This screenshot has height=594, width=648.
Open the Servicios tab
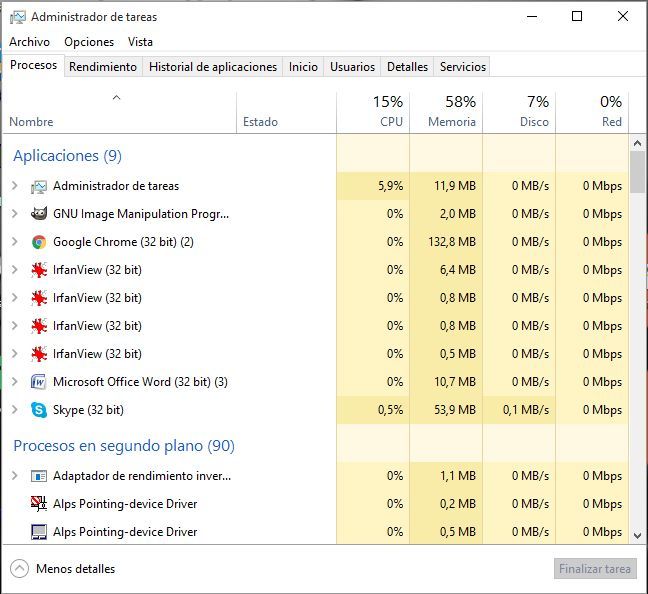click(x=462, y=67)
